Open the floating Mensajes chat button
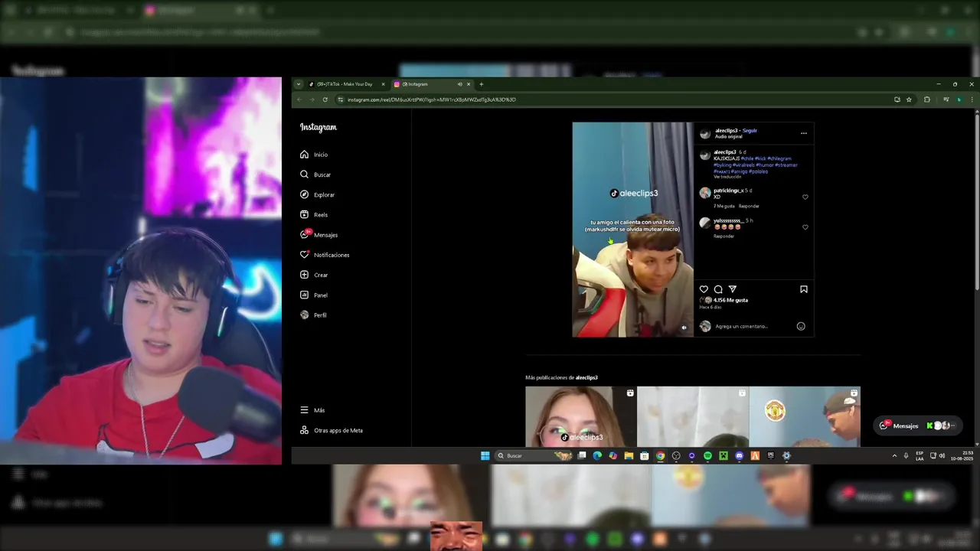Screen dimensions: 980x551 click(917, 425)
